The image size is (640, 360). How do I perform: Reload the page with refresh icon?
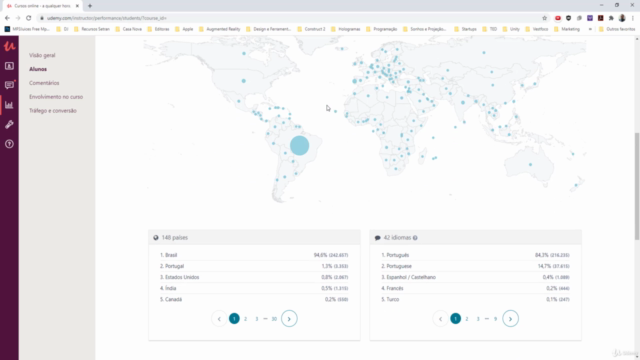(x=29, y=18)
